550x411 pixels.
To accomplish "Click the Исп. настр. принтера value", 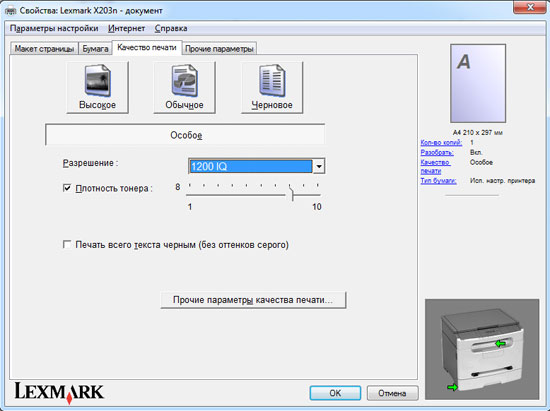I will point(502,181).
